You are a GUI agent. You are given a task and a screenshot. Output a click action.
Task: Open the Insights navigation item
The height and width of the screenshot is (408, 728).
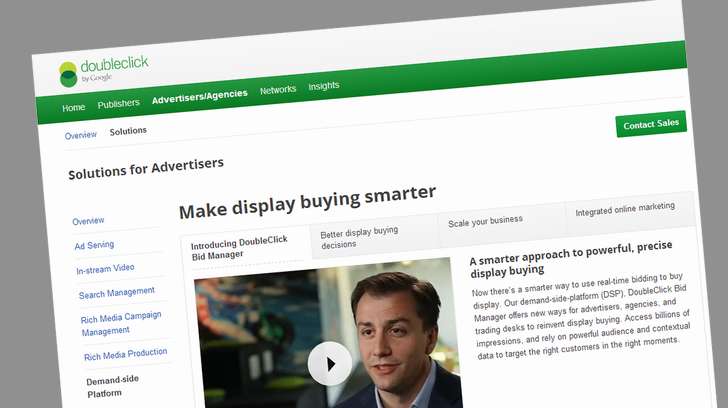tap(324, 86)
